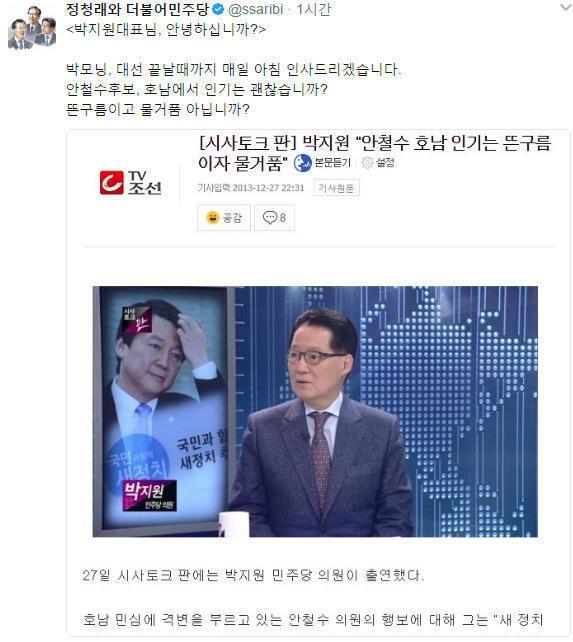The width and height of the screenshot is (573, 642).
Task: Open display name 정청래와 더불어민주당
Action: pyautogui.click(x=138, y=9)
